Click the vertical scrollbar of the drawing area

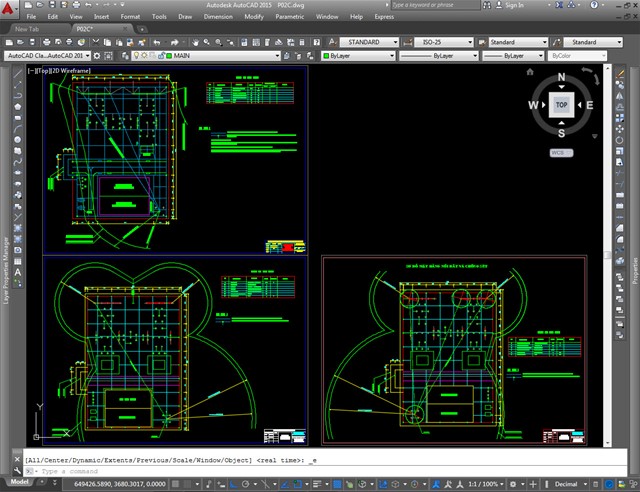(x=607, y=255)
